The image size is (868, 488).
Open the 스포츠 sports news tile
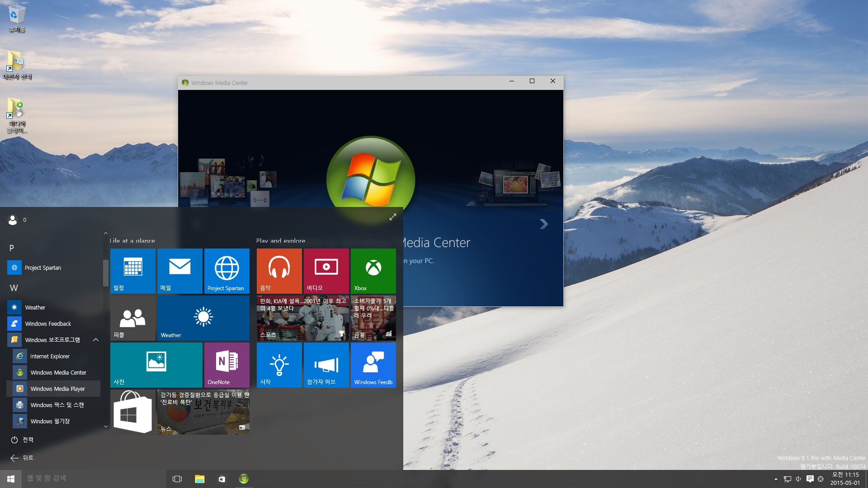click(303, 318)
